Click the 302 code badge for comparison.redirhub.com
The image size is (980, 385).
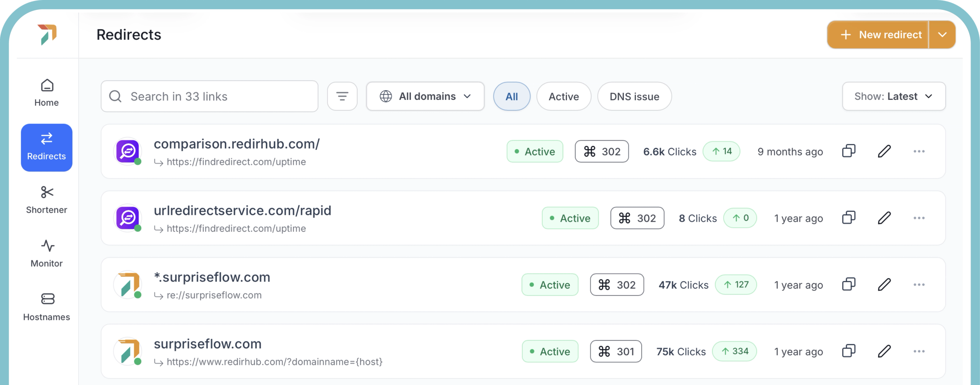(x=601, y=152)
